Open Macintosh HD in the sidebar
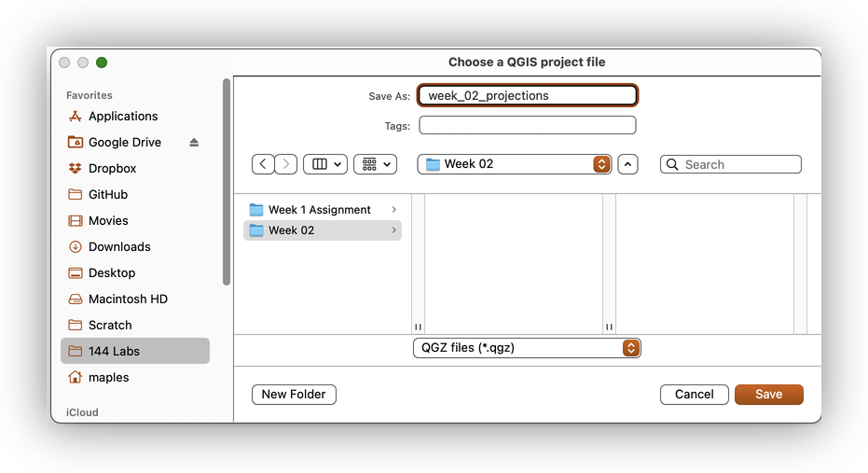The width and height of the screenshot is (868, 473). [128, 299]
